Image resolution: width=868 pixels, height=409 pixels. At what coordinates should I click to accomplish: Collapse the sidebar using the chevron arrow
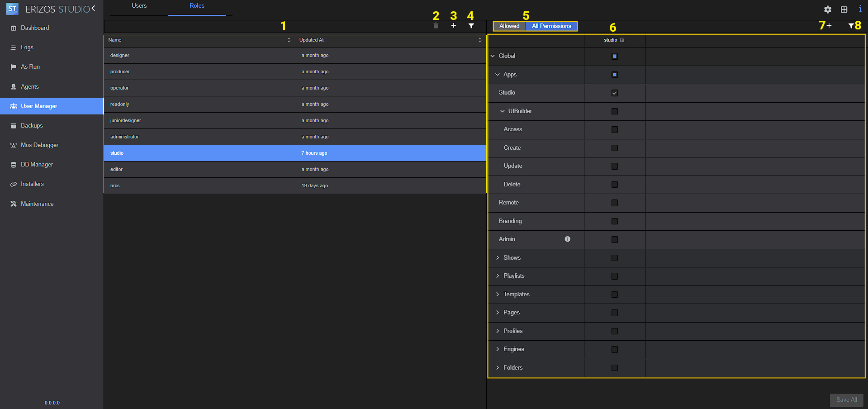pos(93,9)
